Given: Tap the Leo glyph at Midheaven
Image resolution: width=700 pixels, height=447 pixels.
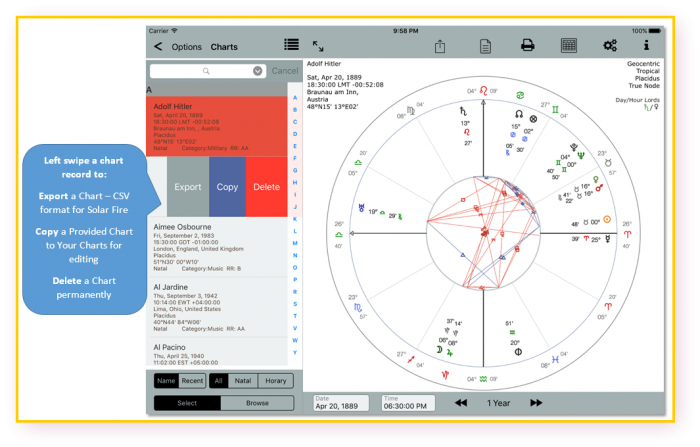Looking at the screenshot, I should pos(483,91).
